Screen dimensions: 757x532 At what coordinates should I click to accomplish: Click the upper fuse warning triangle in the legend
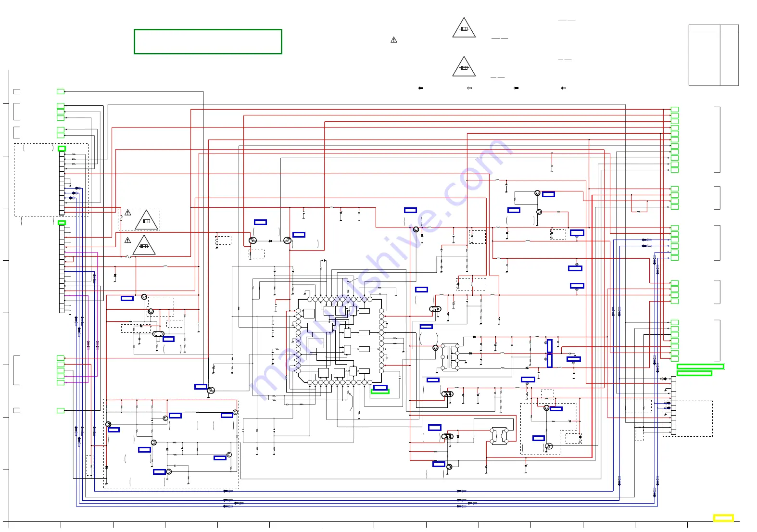464,27
